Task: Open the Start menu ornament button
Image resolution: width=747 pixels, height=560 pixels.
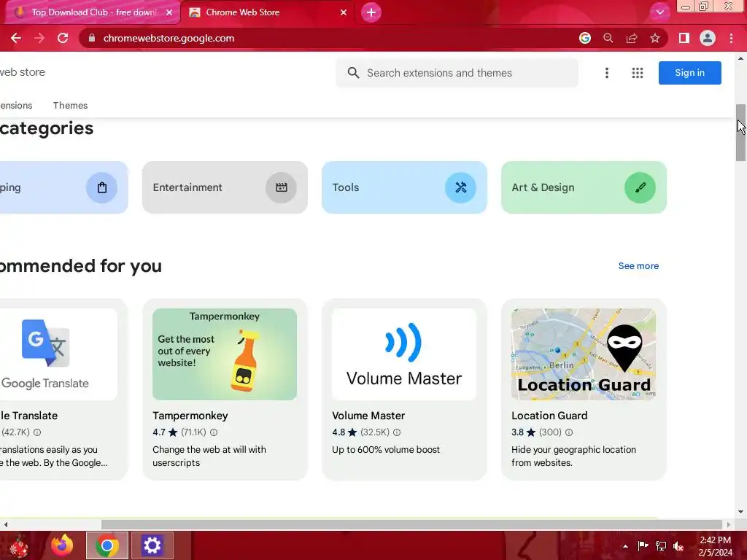Action: (x=19, y=545)
